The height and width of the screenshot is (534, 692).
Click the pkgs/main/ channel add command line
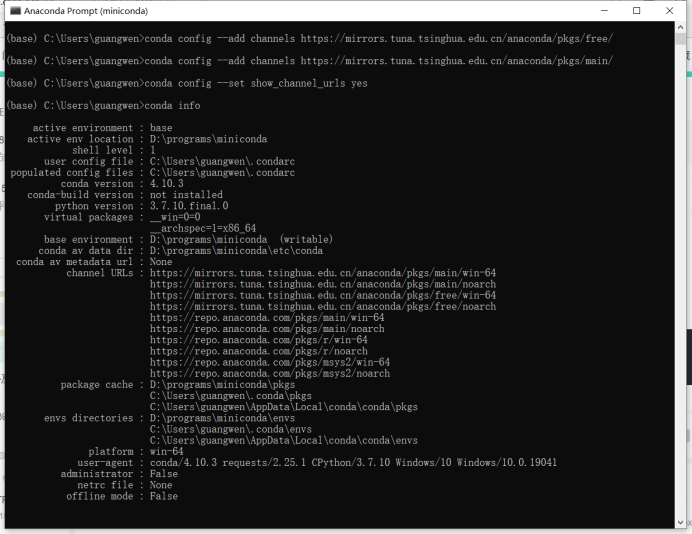pyautogui.click(x=309, y=61)
